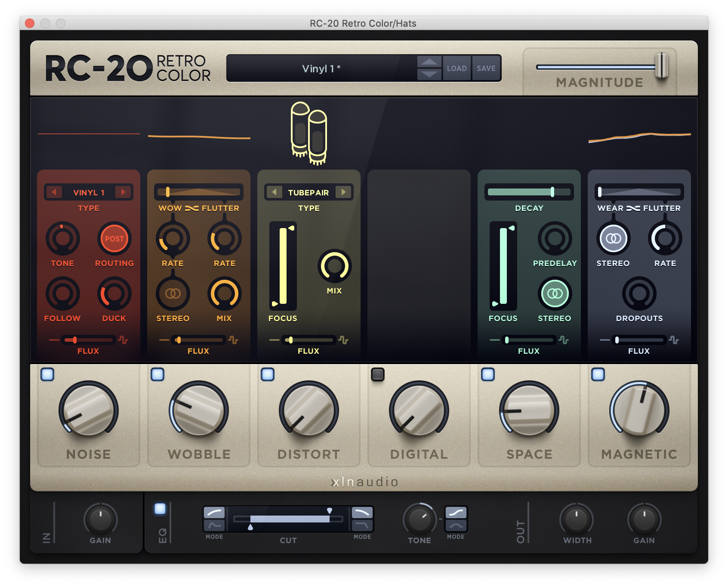Toggle the POST routing button in the Noise module

[114, 238]
